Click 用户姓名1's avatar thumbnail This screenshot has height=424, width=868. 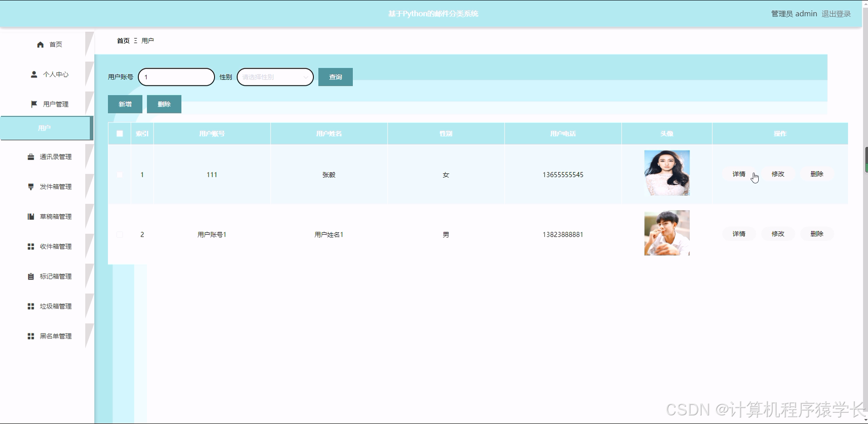(667, 233)
